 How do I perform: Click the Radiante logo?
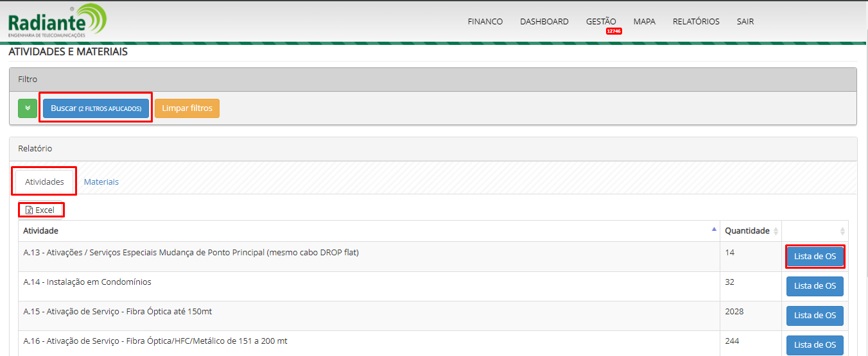(x=56, y=21)
